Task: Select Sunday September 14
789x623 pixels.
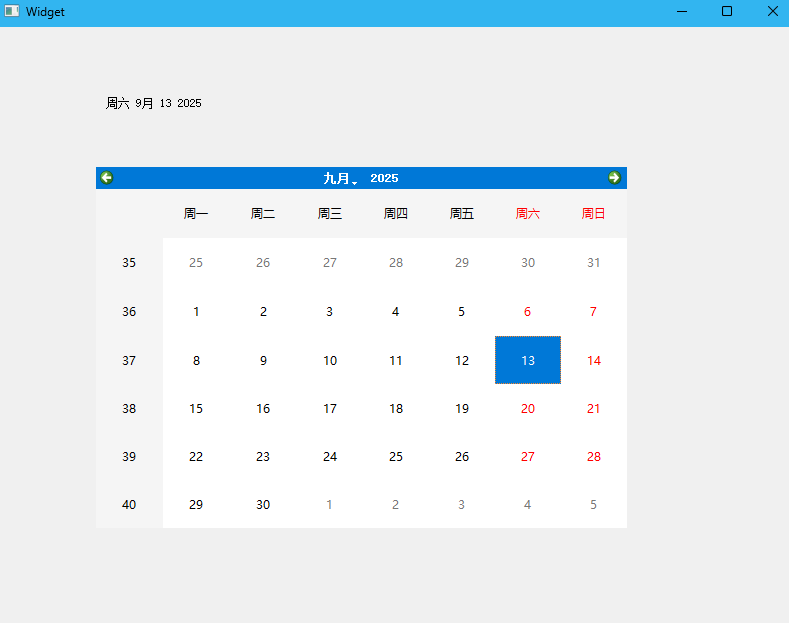Action: pos(594,360)
